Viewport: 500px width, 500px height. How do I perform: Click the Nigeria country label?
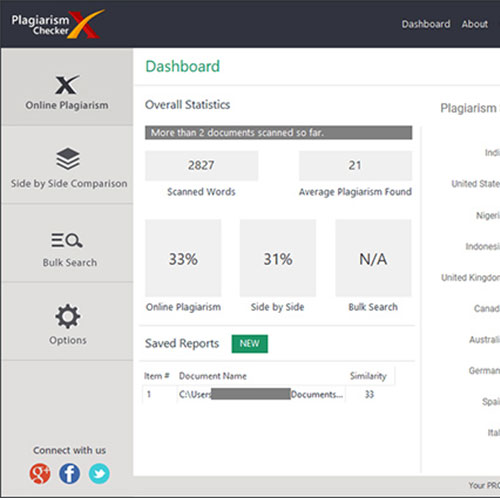(x=488, y=216)
